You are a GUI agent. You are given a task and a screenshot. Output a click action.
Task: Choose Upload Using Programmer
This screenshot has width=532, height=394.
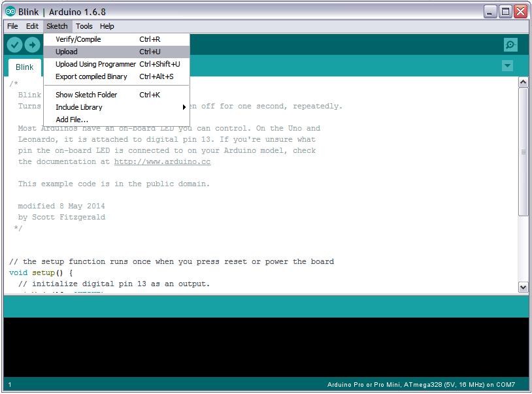click(x=117, y=64)
